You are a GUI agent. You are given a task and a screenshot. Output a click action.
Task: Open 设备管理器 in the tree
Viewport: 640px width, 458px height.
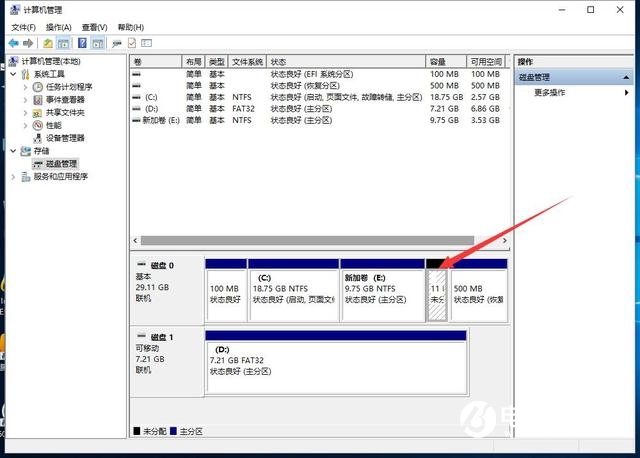click(65, 138)
